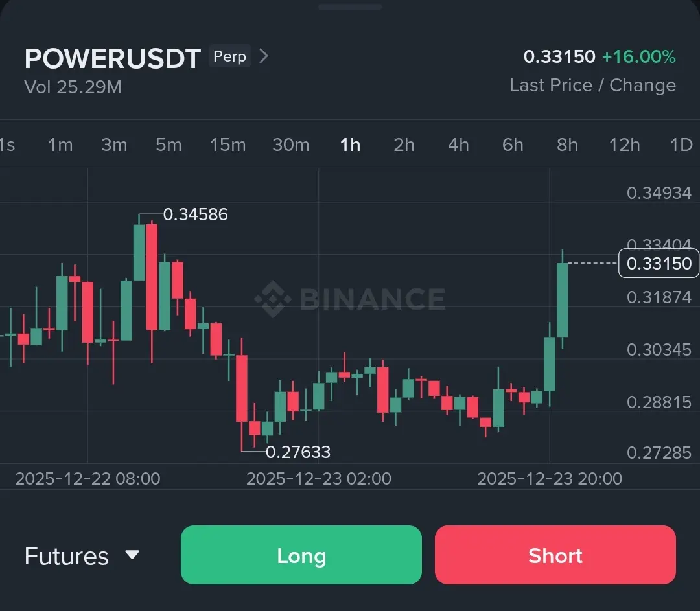Switch chart to 4h timeframe
The height and width of the screenshot is (611, 700).
[x=458, y=144]
